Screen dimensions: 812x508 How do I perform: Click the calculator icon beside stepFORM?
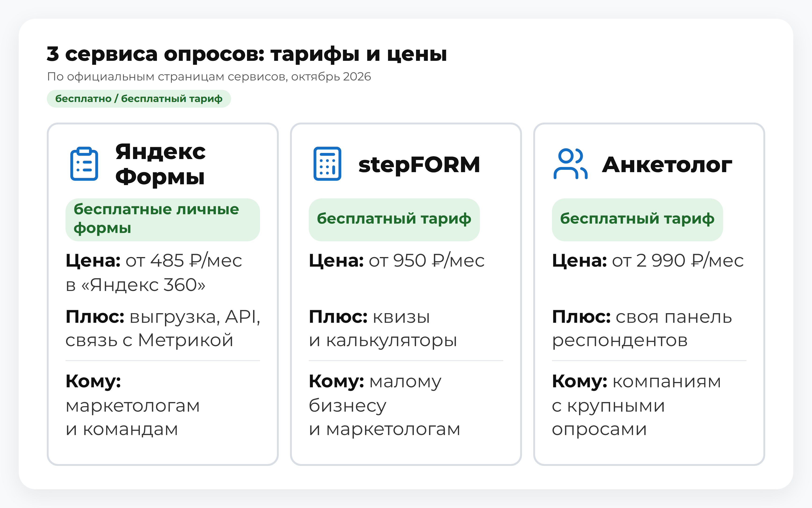click(x=327, y=164)
